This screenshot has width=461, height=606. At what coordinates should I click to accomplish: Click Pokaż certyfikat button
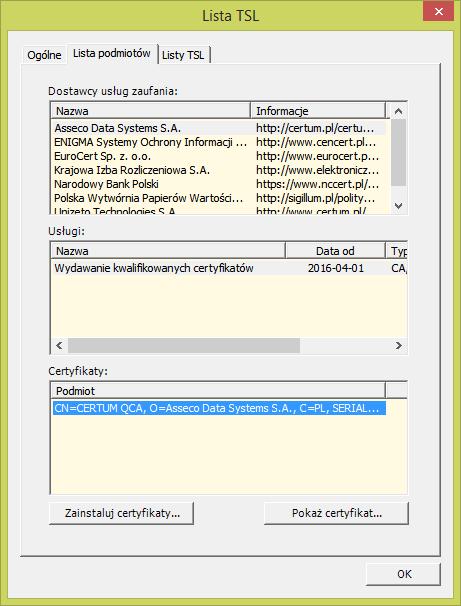click(x=336, y=513)
